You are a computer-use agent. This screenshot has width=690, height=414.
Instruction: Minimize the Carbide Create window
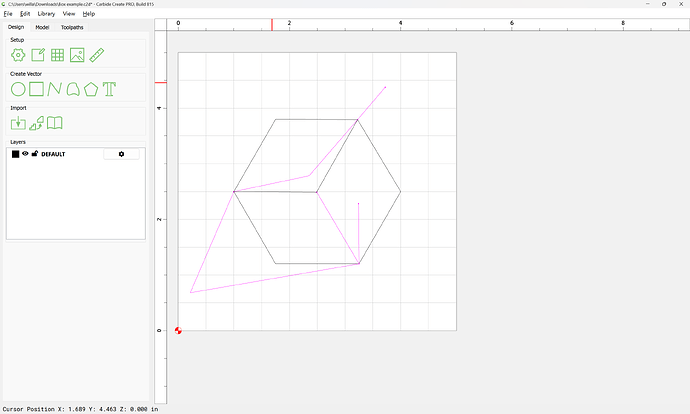[648, 4]
